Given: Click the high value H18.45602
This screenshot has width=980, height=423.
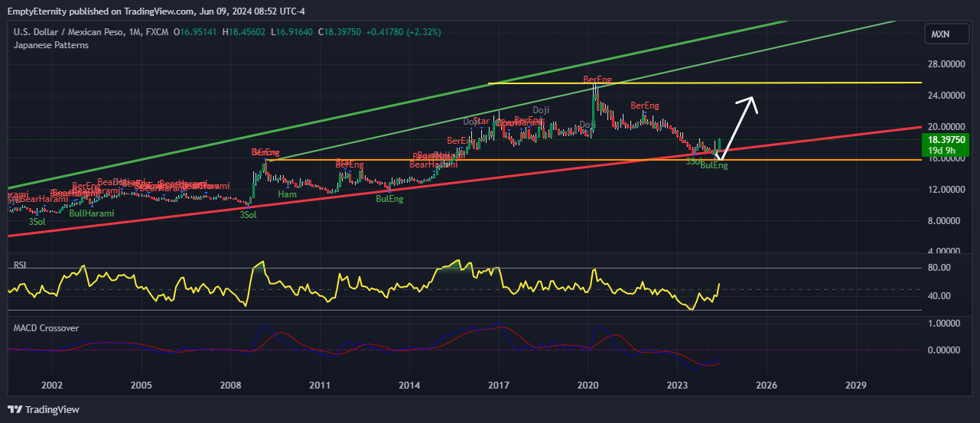Looking at the screenshot, I should pyautogui.click(x=244, y=32).
